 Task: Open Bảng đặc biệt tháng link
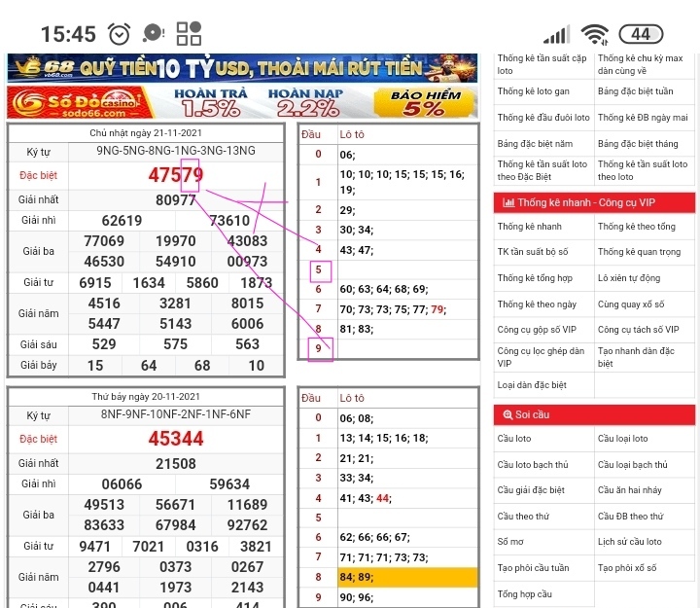638,144
